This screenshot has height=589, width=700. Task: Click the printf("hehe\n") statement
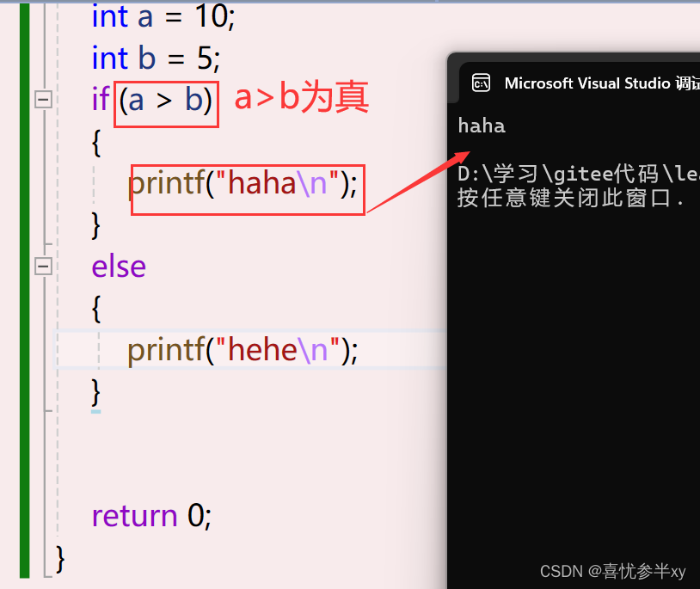(x=243, y=350)
